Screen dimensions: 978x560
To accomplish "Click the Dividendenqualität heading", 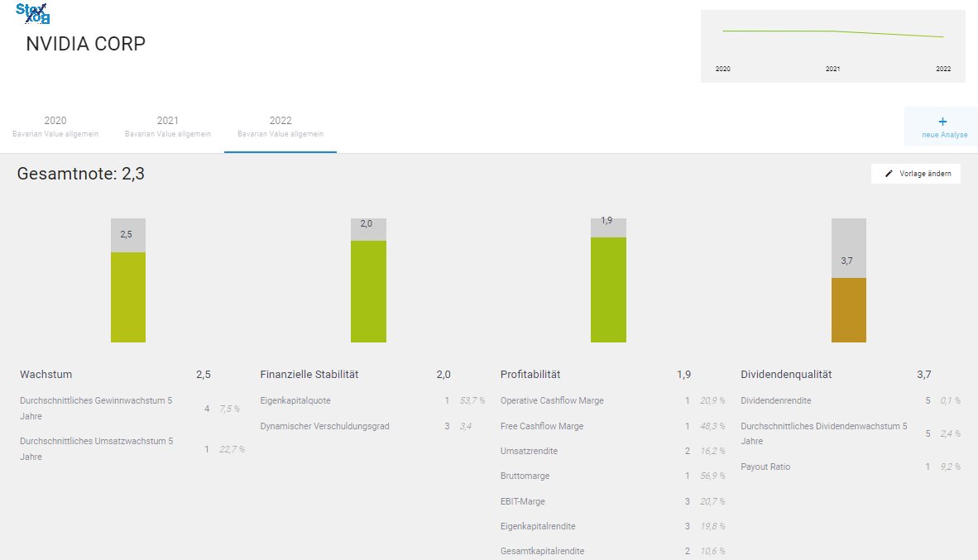I will 786,374.
